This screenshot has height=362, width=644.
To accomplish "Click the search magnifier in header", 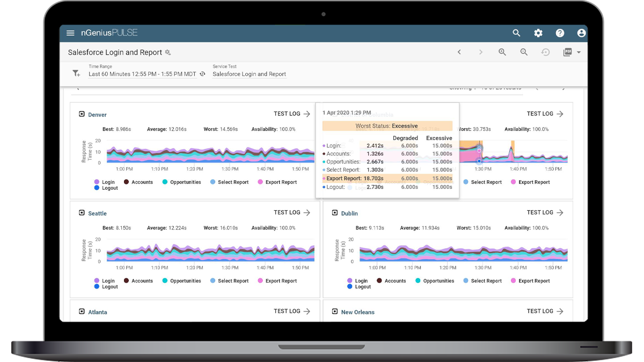I will pyautogui.click(x=516, y=33).
